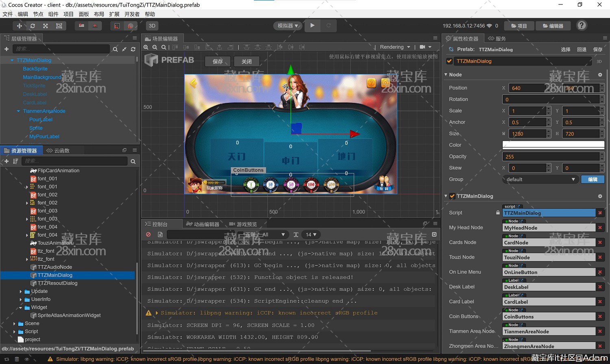Disable the TTZMainDialog script component checkbox
Screen dimensions: 610x364
point(452,196)
